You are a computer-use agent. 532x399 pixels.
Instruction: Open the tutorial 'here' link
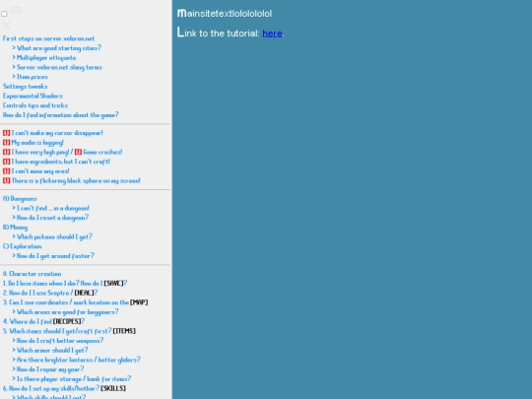pyautogui.click(x=272, y=33)
